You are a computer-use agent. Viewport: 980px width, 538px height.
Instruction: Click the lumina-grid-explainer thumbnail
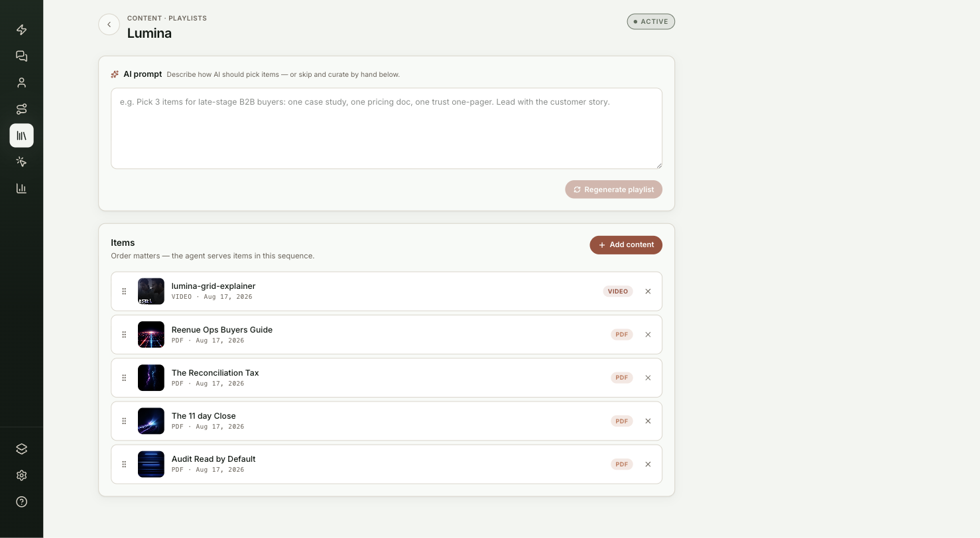pos(151,292)
